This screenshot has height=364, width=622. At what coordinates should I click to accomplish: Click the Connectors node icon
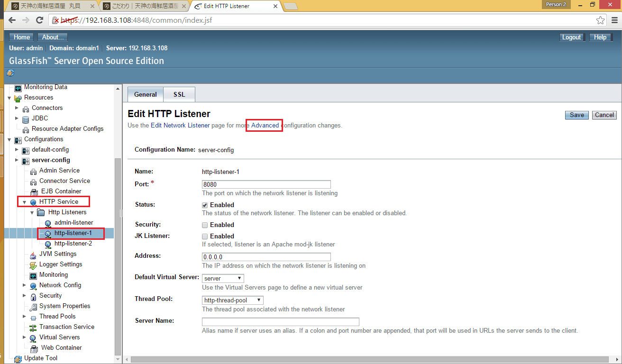point(26,109)
